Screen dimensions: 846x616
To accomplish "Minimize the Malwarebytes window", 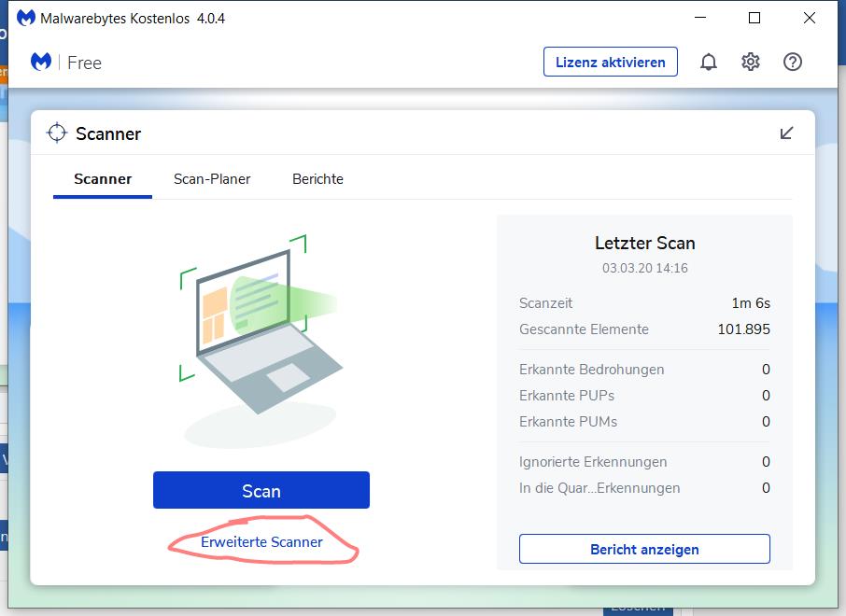I will 700,18.
